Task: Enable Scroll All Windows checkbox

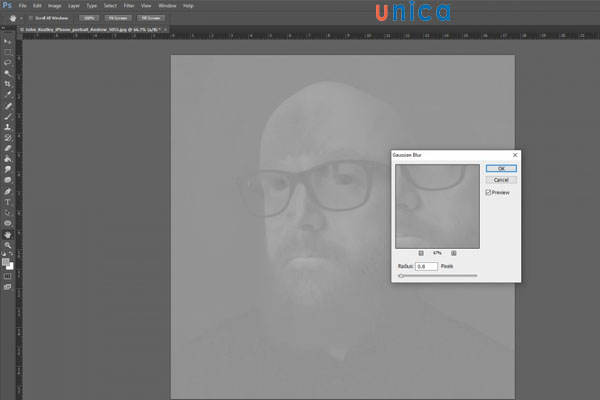Action: point(31,18)
